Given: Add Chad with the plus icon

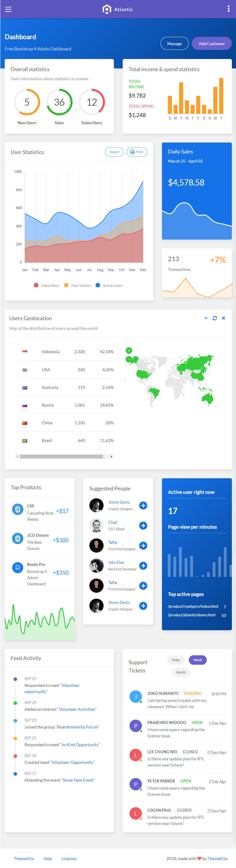Looking at the screenshot, I should tap(143, 526).
